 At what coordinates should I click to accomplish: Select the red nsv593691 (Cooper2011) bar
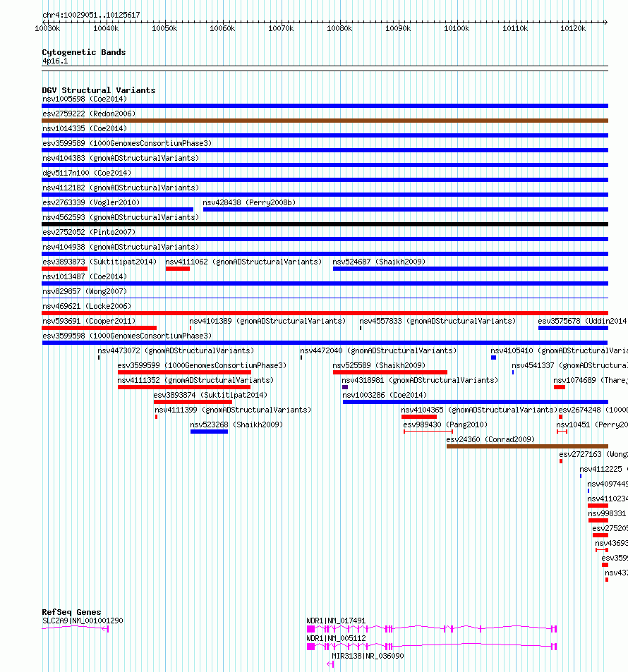click(99, 328)
